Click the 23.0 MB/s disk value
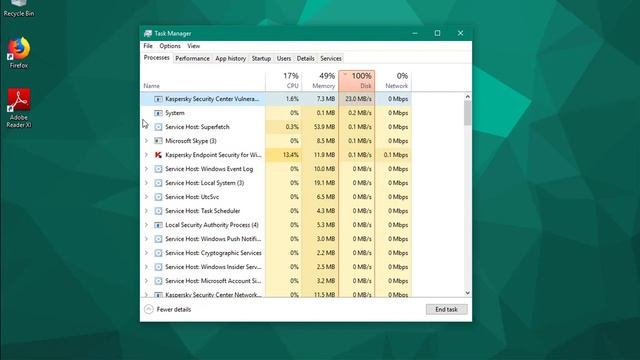This screenshot has width=640, height=360. point(358,99)
